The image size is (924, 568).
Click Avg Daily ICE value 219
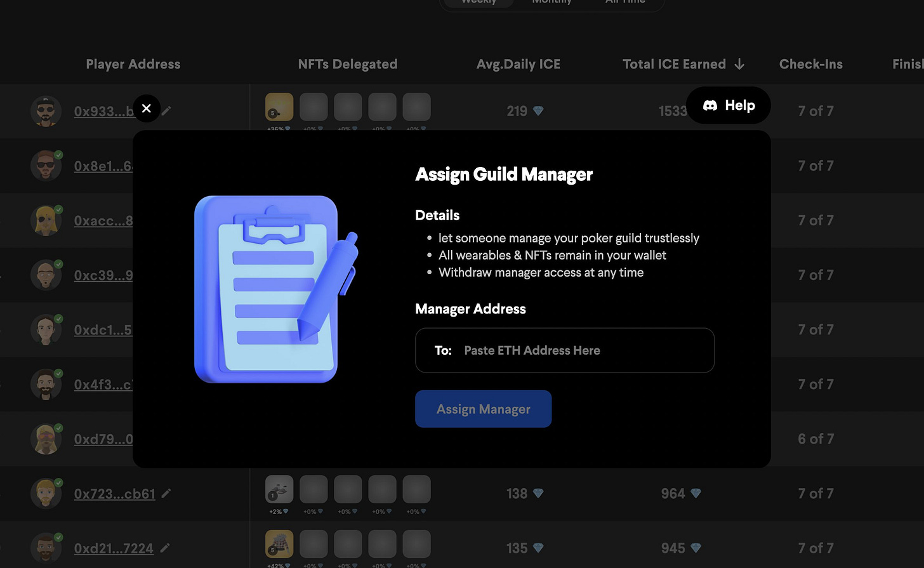(517, 111)
